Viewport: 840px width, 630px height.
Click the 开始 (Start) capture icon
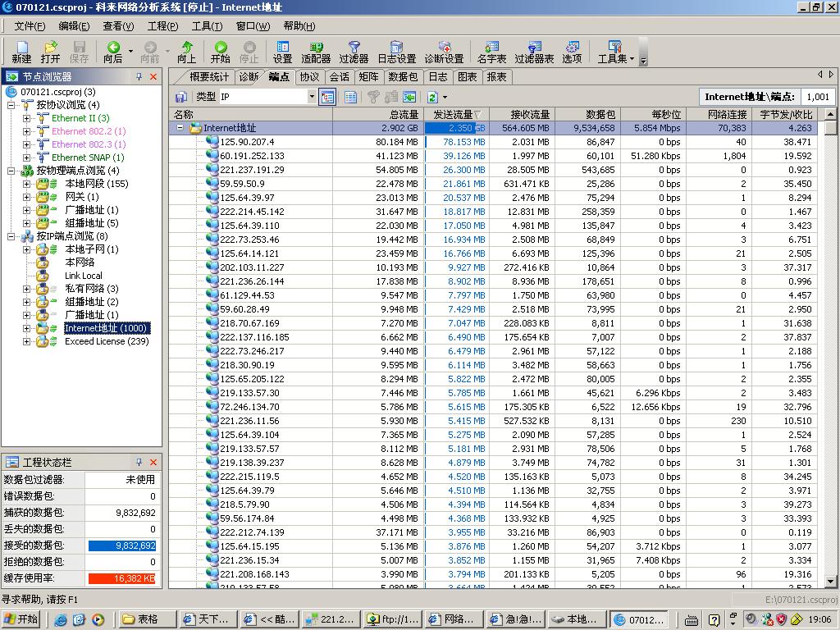pyautogui.click(x=221, y=48)
